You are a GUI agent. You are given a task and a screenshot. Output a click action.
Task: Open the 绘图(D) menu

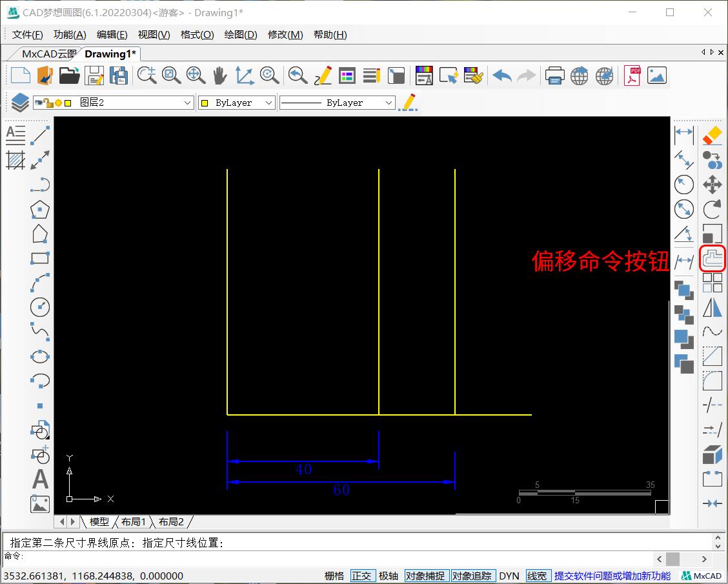tap(240, 34)
